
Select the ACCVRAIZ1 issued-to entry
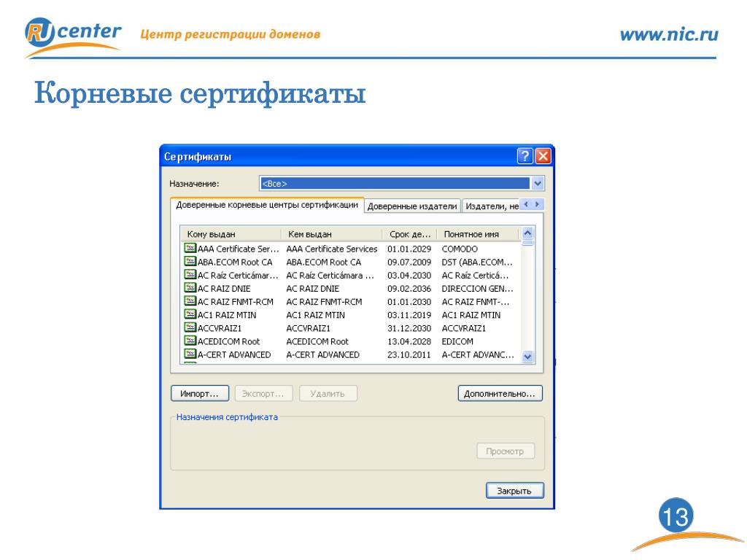point(220,329)
